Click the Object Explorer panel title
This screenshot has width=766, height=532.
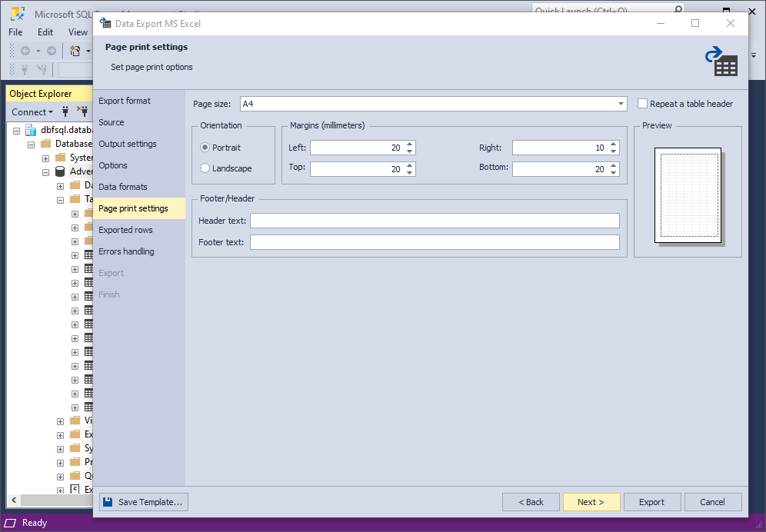click(41, 94)
